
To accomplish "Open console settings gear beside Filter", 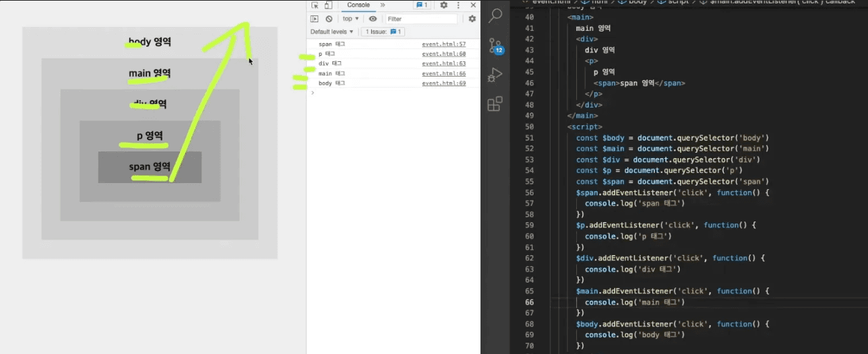I will (472, 19).
